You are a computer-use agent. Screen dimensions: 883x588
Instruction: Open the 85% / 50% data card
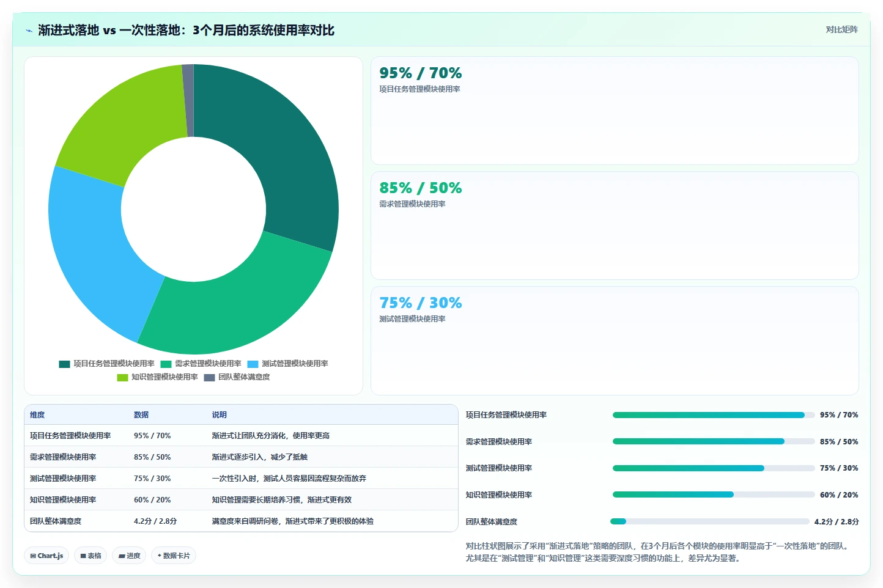[615, 226]
